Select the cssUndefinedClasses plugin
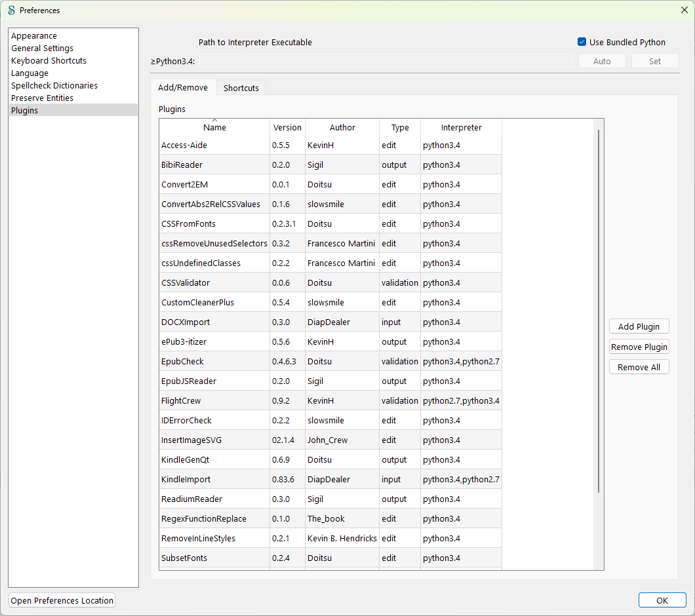 (330, 263)
